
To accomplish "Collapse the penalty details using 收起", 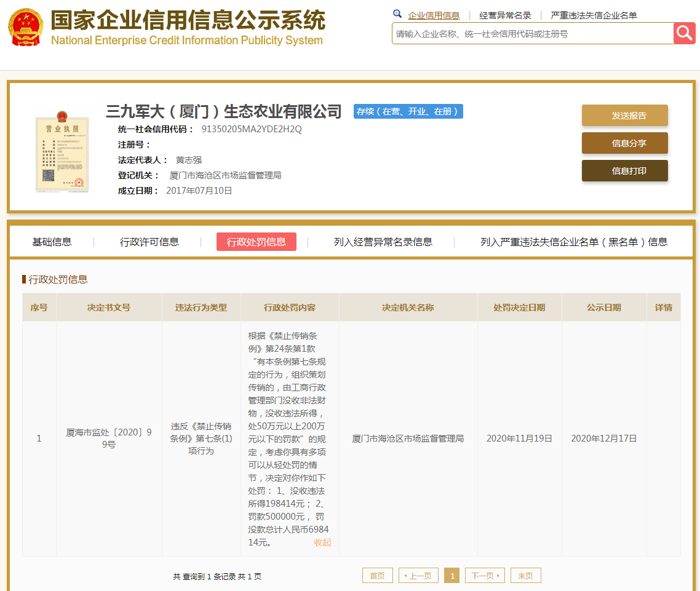I will coord(322,542).
